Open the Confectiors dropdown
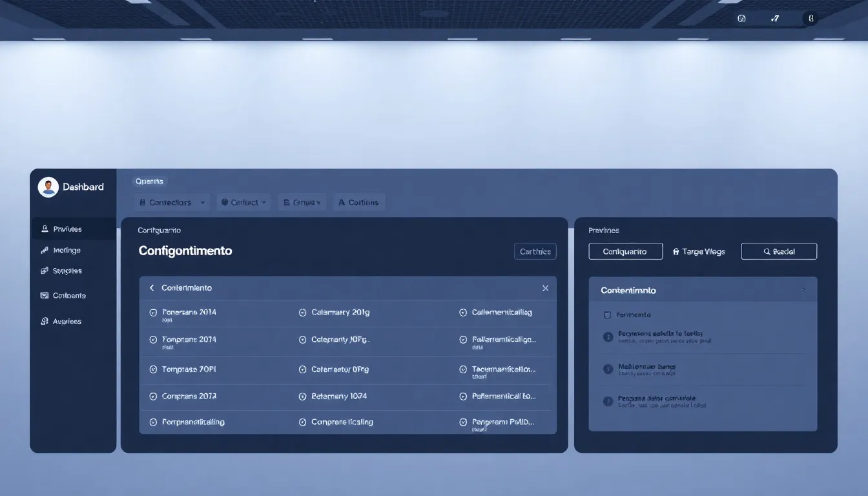This screenshot has height=496, width=868. (171, 202)
